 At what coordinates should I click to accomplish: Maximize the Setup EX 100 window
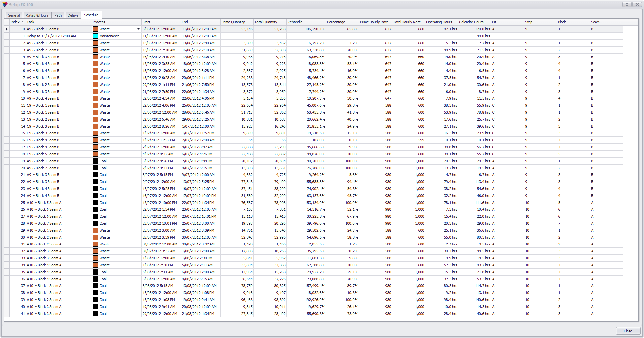627,4
